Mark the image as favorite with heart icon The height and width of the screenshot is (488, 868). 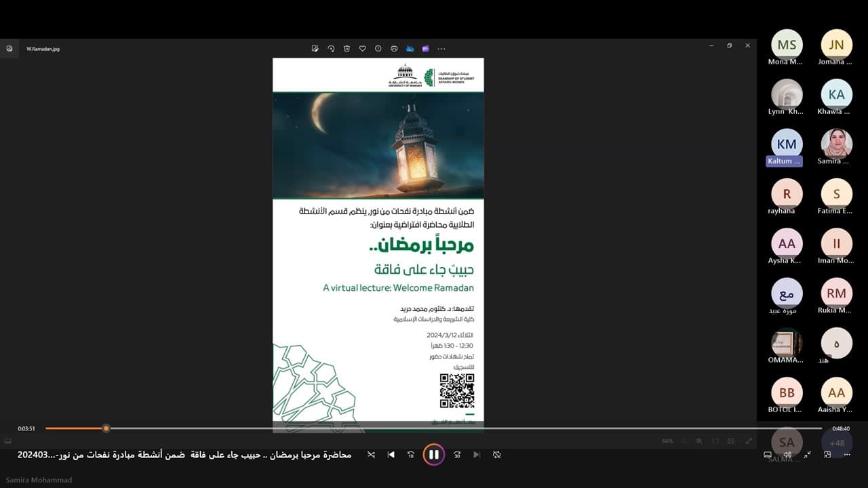pos(362,49)
